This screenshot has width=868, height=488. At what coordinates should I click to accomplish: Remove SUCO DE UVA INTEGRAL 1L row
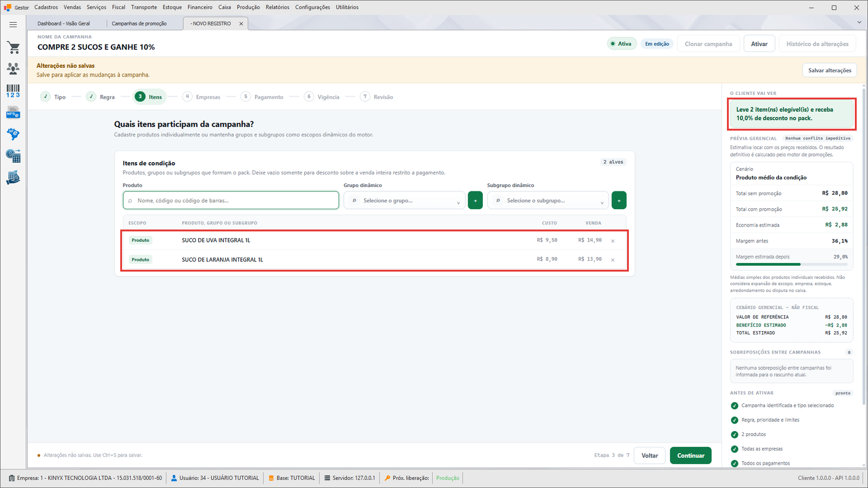pyautogui.click(x=613, y=241)
